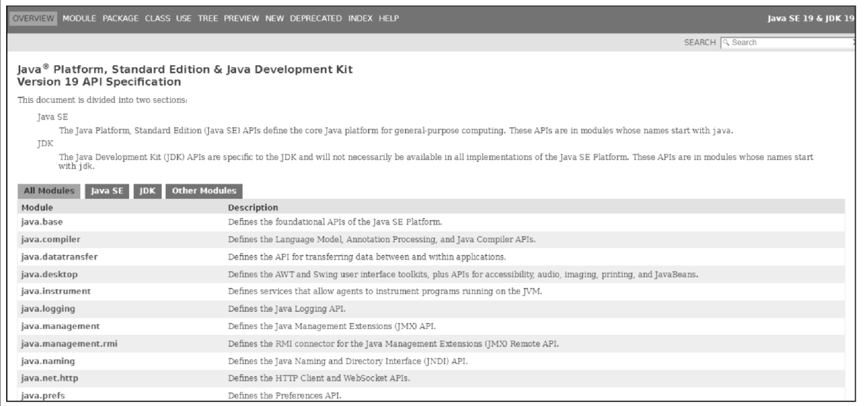
Task: Open the java.logging module link
Action: coord(48,309)
